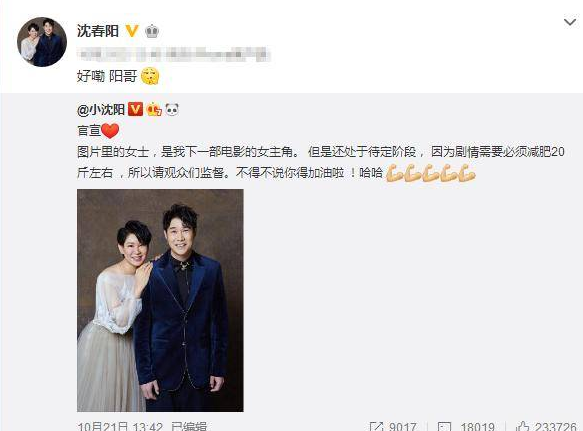Open 沈春阳 username link
The height and width of the screenshot is (431, 583).
tap(98, 31)
